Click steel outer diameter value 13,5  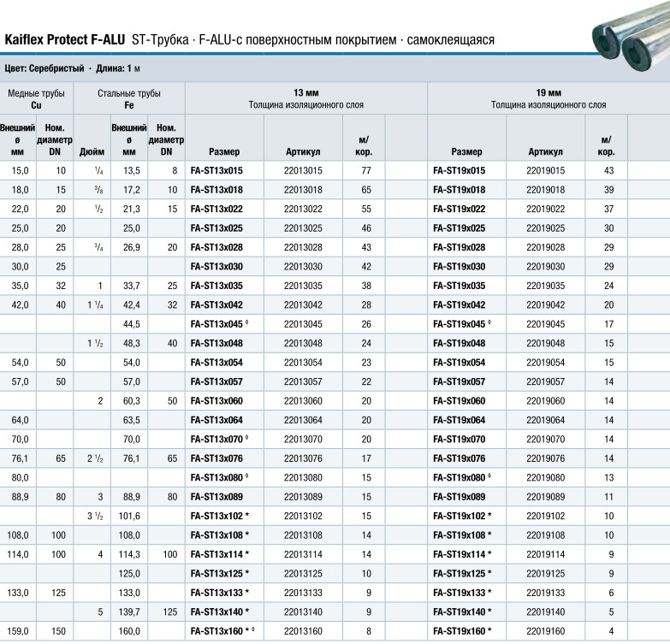tap(132, 171)
